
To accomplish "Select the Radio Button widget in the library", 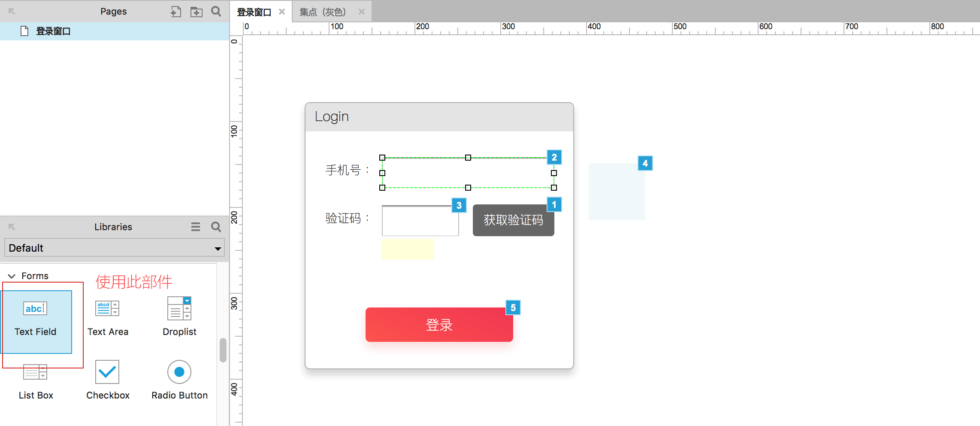I will pos(179,380).
